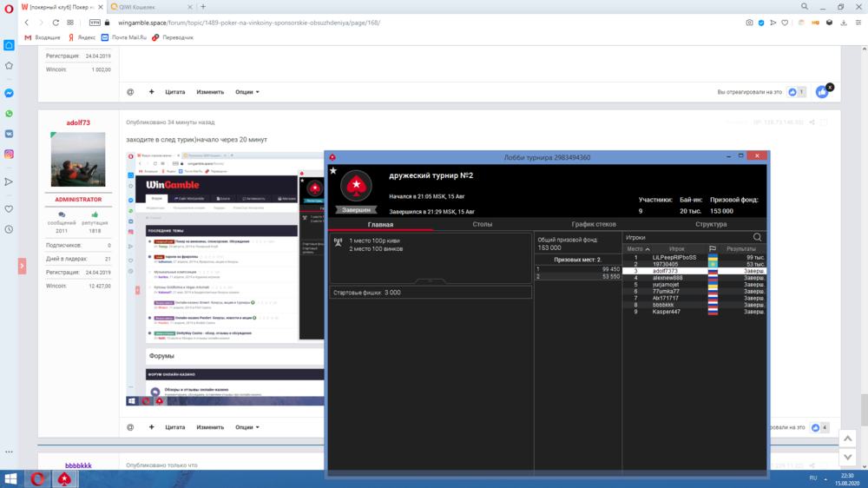Switch to the Столы tab
Screen dimensions: 868x488
[x=483, y=224]
